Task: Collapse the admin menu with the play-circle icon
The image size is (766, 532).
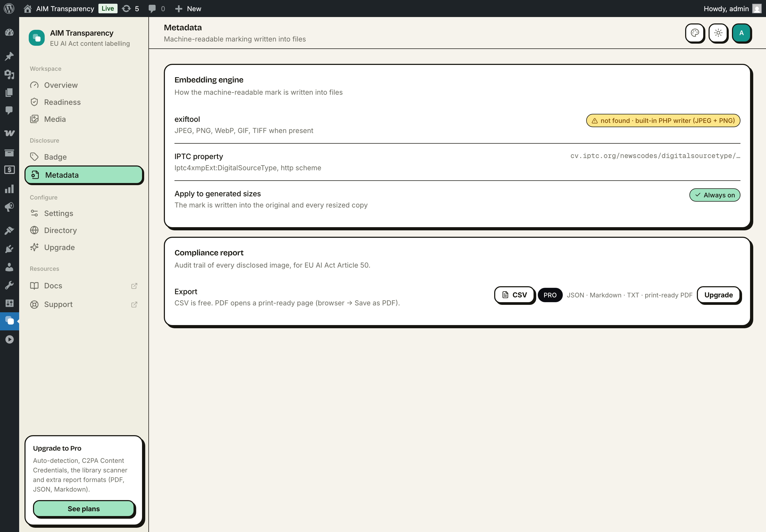Action: 9,339
